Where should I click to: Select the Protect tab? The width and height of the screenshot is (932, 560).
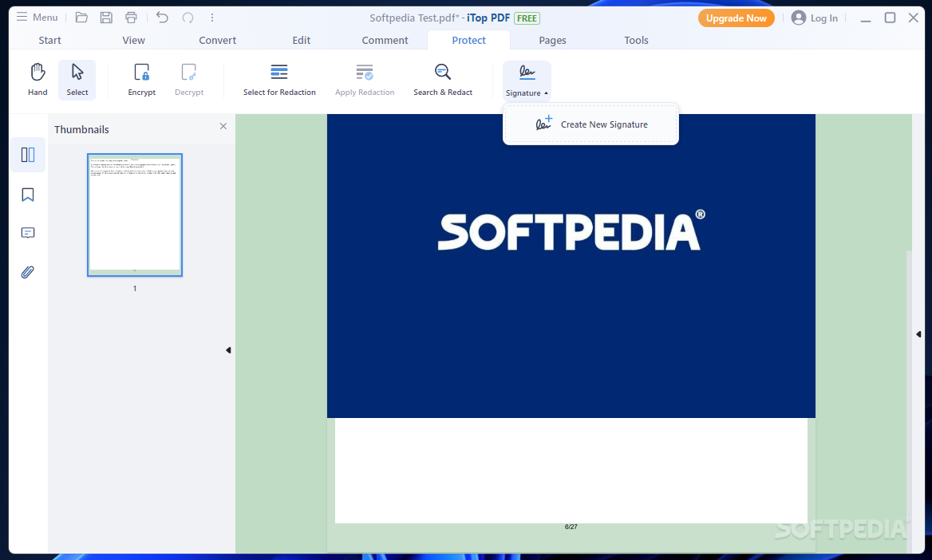tap(468, 40)
